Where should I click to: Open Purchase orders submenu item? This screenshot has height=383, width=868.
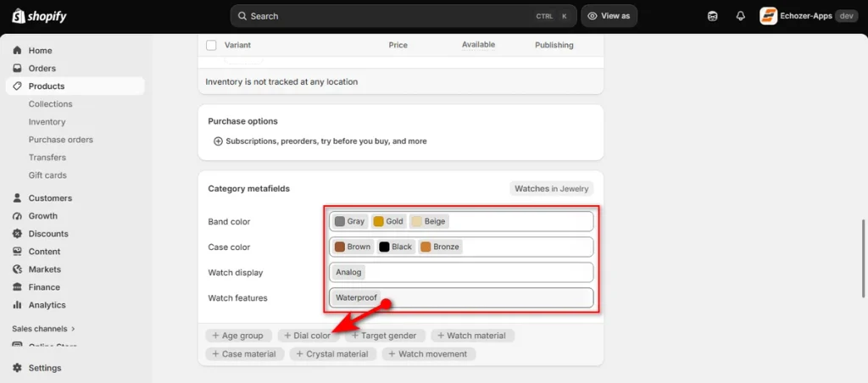pos(61,140)
